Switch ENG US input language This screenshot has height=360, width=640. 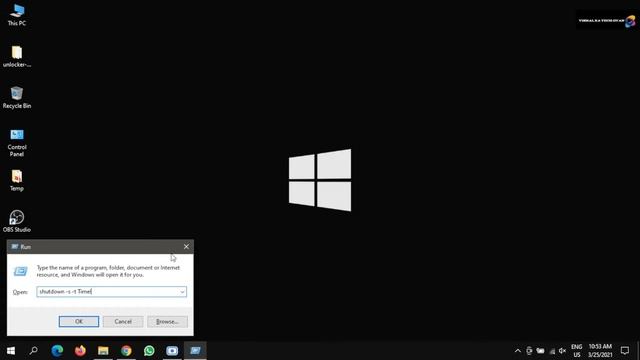pos(576,351)
